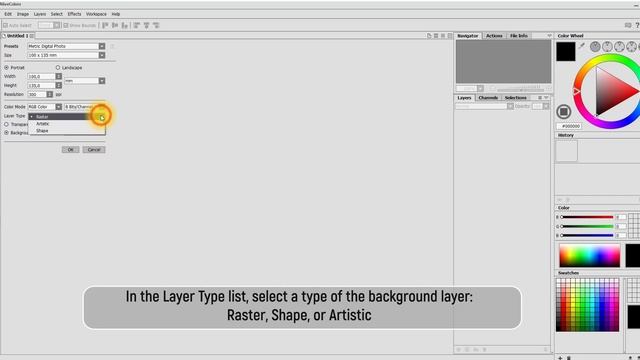Switch to the Channels tab
Image resolution: width=640 pixels, height=360 pixels.
[x=488, y=98]
